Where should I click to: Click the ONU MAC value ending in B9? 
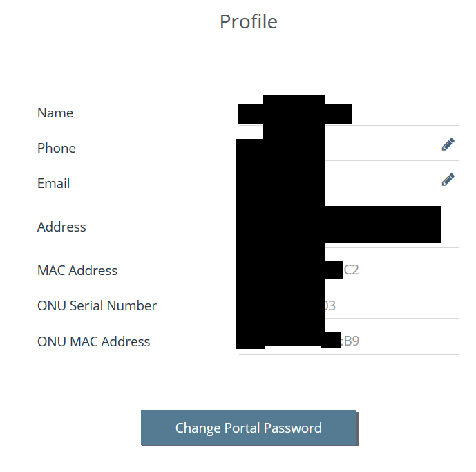(350, 341)
